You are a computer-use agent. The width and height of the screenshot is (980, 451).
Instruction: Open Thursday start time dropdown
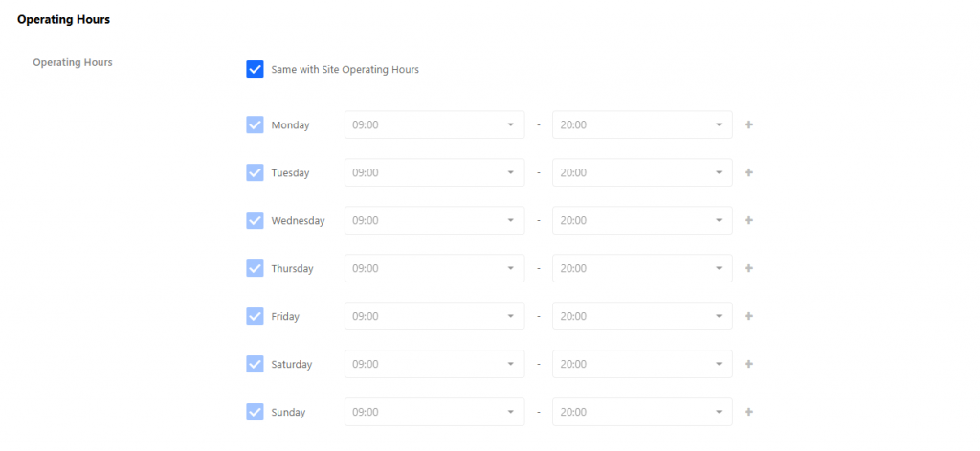click(434, 268)
